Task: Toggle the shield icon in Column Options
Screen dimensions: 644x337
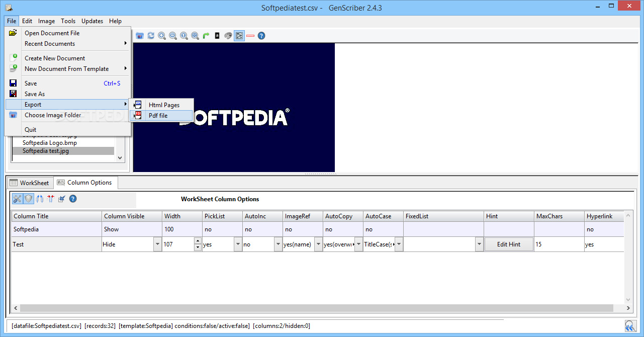Action: coord(29,199)
